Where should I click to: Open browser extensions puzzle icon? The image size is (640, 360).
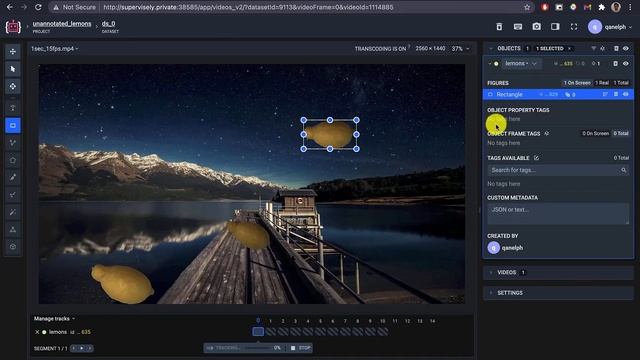(602, 7)
